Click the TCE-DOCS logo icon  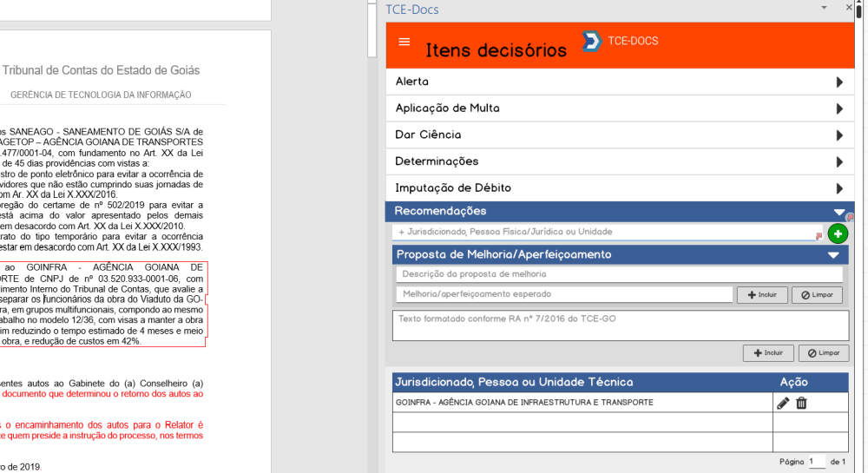coord(591,41)
